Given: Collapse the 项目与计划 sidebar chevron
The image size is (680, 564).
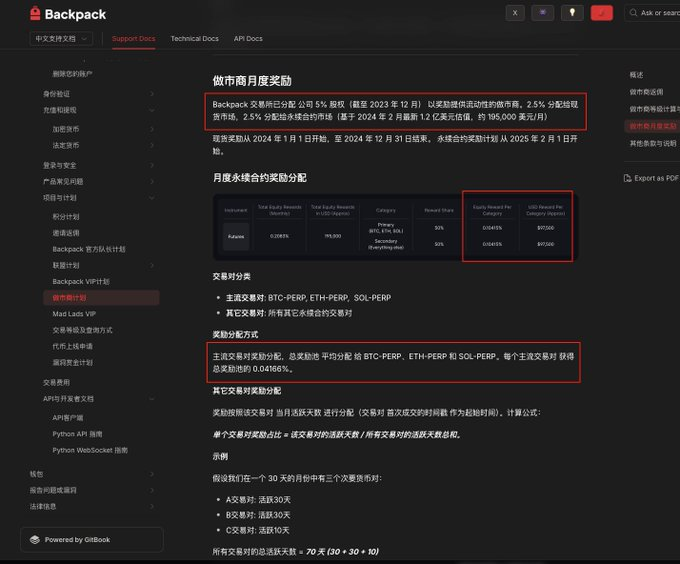Looking at the screenshot, I should click(x=152, y=198).
